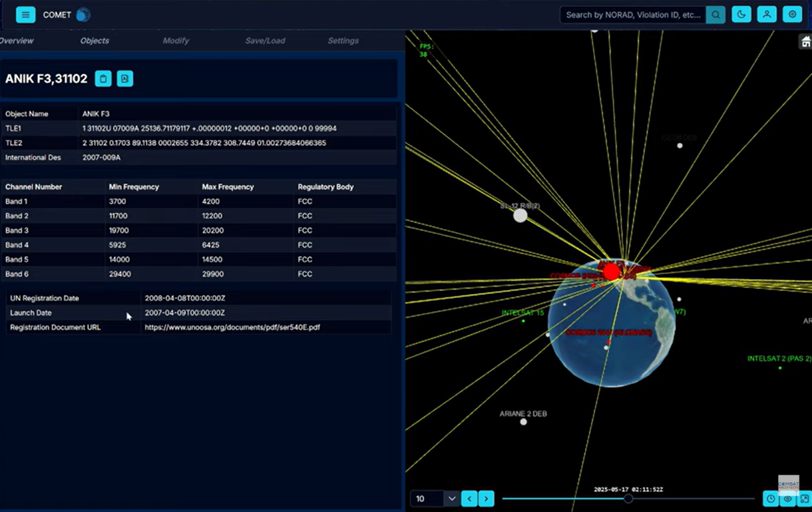Click the search magnifier icon

(715, 15)
